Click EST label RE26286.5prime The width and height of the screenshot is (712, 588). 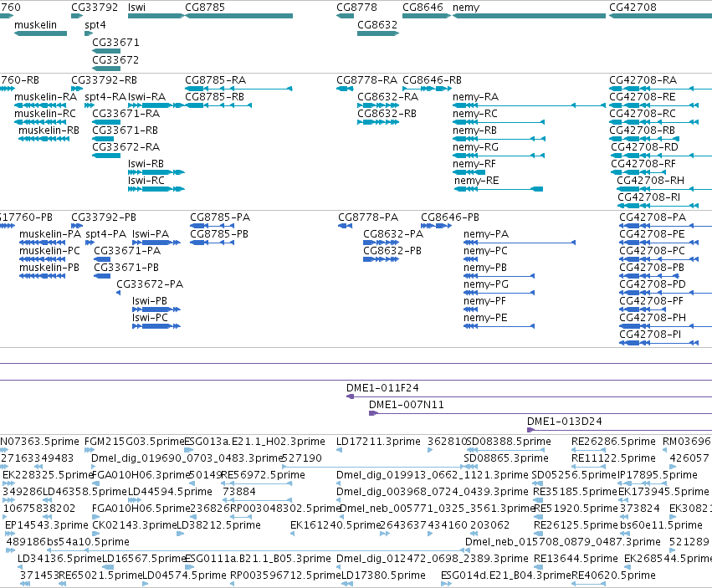click(613, 442)
